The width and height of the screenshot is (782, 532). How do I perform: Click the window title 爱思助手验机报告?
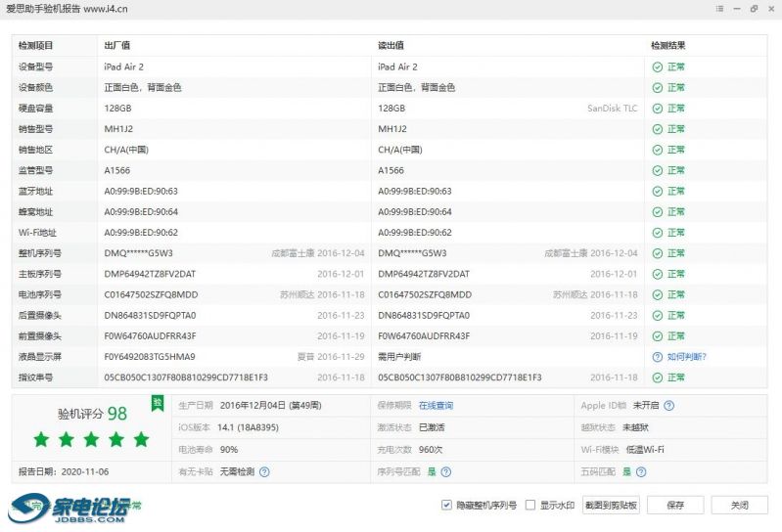pos(43,9)
